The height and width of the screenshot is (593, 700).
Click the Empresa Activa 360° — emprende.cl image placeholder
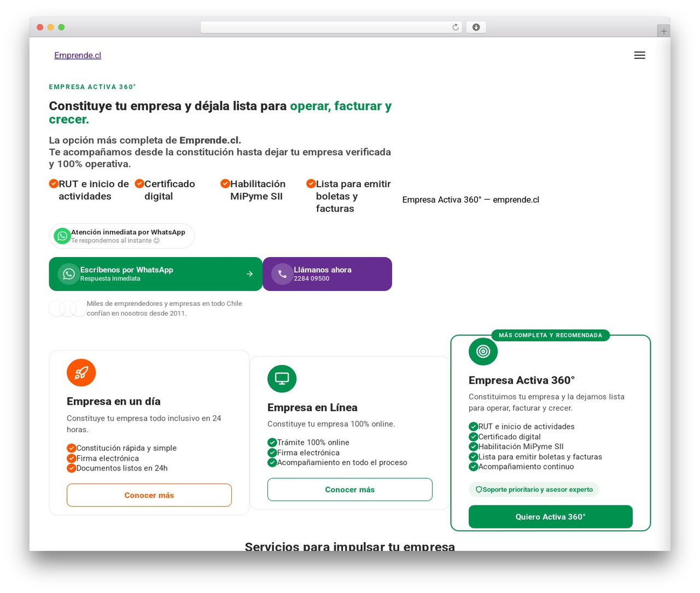471,200
